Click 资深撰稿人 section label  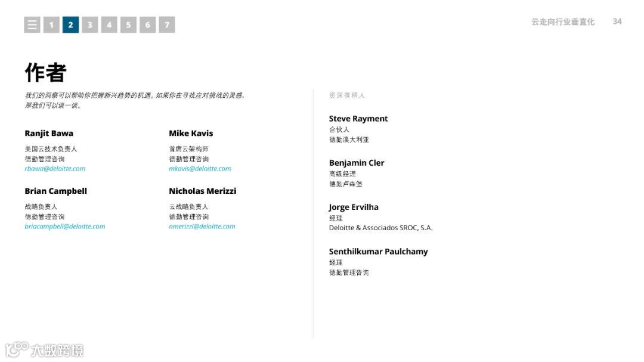347,95
